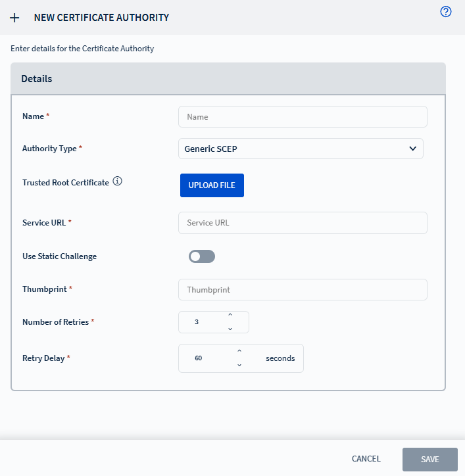Enable the Use Static Challenge toggle

point(202,256)
